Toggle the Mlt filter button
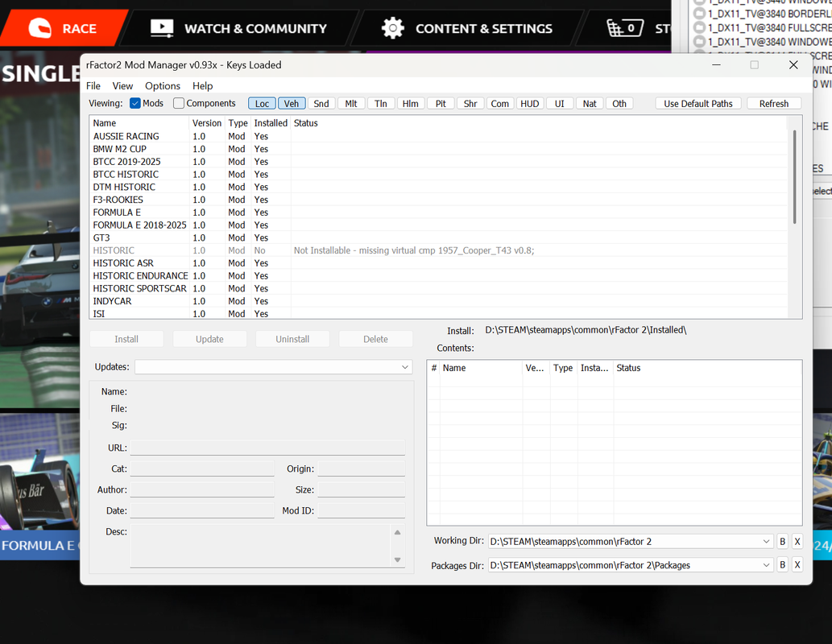832x644 pixels. pyautogui.click(x=350, y=104)
